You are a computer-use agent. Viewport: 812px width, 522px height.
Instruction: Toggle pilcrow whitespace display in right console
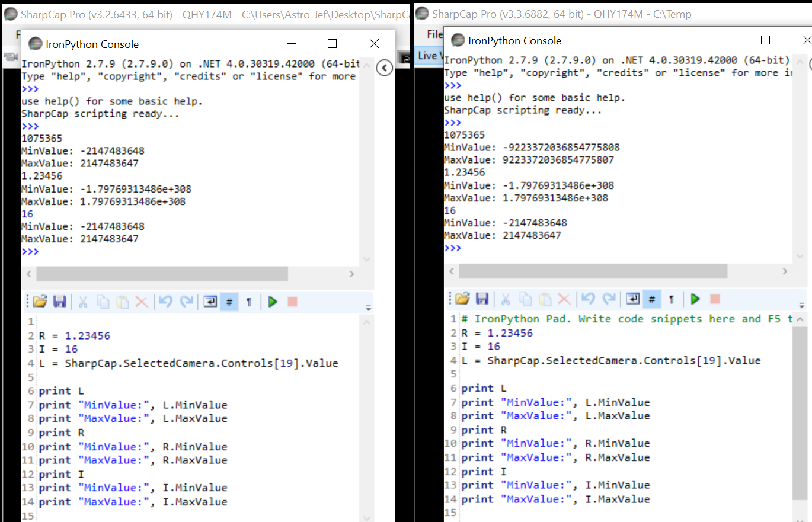pos(671,299)
